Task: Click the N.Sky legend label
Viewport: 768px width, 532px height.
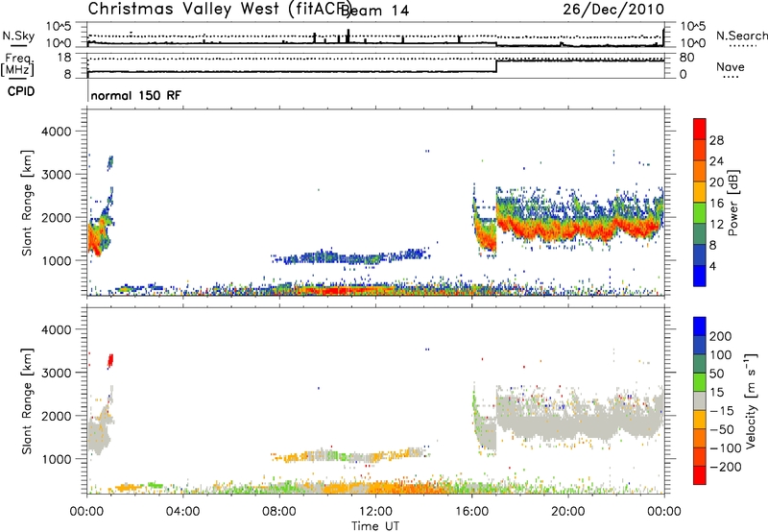Action: (x=18, y=36)
